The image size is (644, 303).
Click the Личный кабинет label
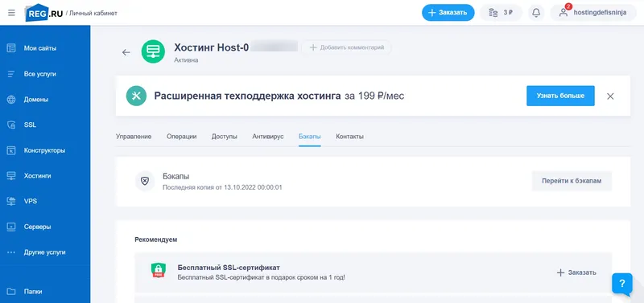pyautogui.click(x=93, y=13)
